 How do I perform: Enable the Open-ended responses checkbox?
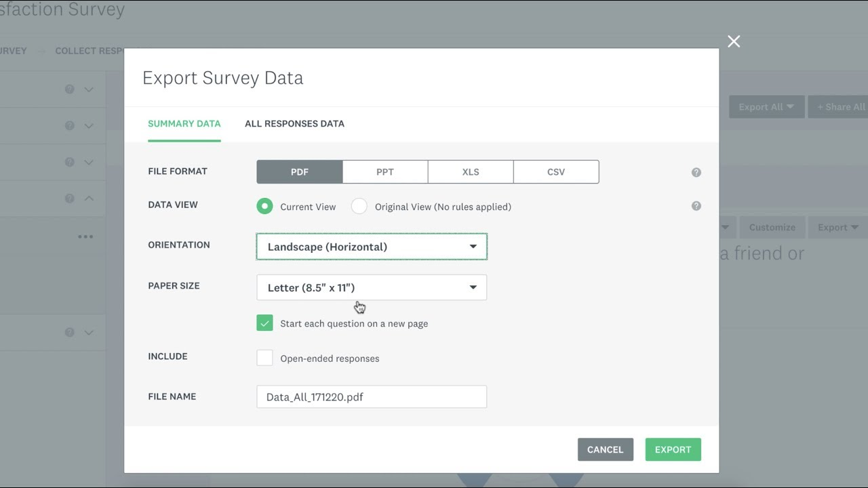264,358
